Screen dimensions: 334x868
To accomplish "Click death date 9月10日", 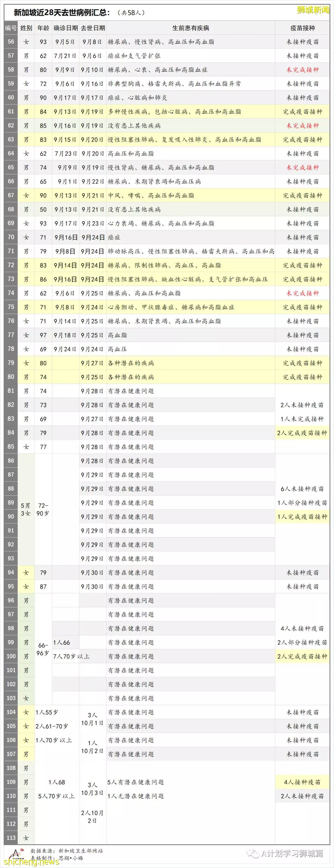I will [x=92, y=70].
